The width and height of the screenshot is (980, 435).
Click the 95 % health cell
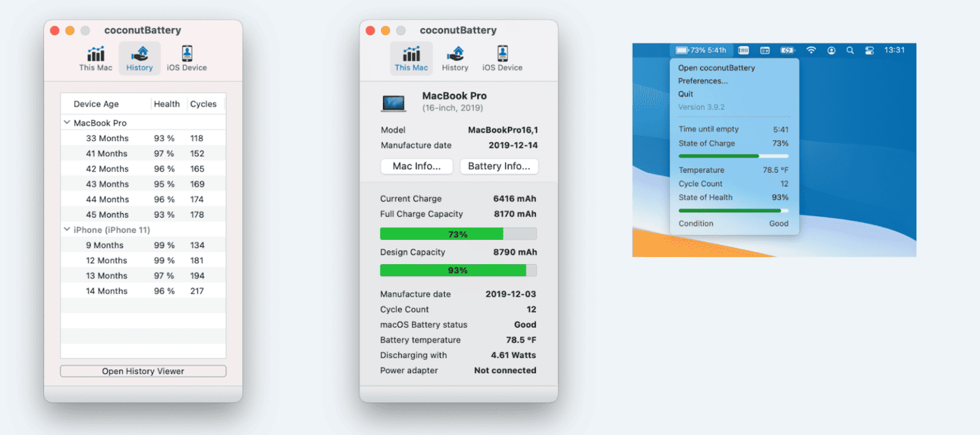pos(164,184)
